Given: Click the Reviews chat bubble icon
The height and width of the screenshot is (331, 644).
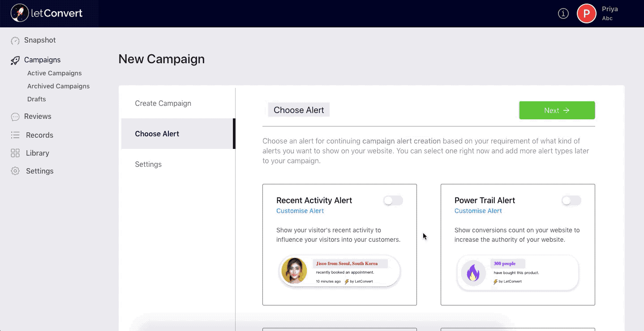Looking at the screenshot, I should pyautogui.click(x=15, y=117).
